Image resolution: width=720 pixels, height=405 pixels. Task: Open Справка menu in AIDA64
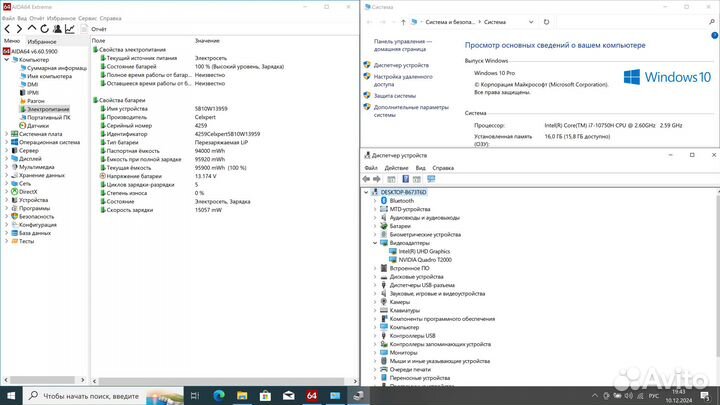[110, 18]
